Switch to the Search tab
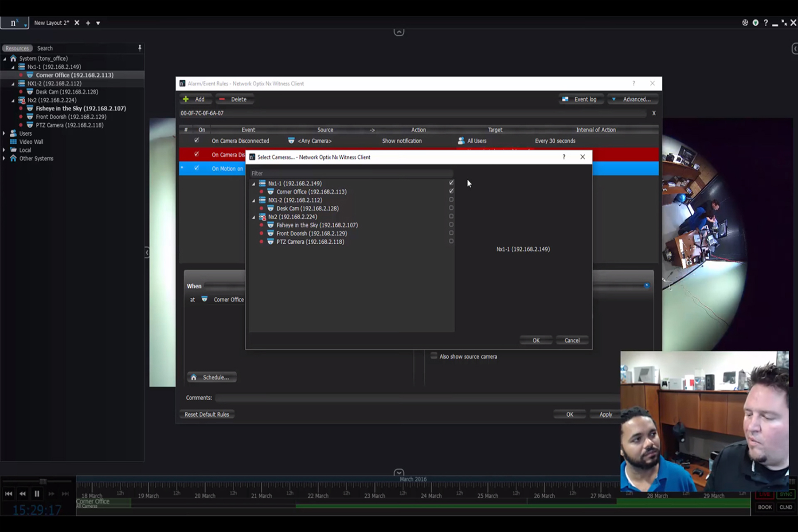Image resolution: width=798 pixels, height=532 pixels. tap(45, 48)
